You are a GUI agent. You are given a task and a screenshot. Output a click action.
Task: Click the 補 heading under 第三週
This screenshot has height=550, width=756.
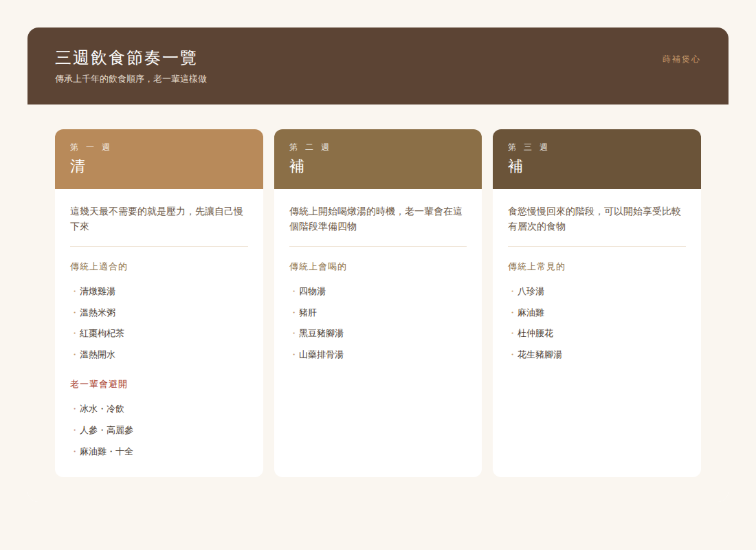point(515,166)
